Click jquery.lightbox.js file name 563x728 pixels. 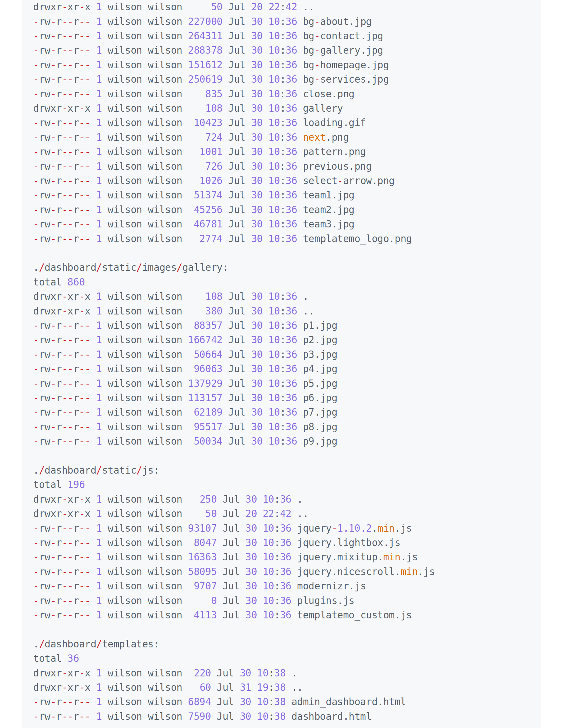[349, 543]
